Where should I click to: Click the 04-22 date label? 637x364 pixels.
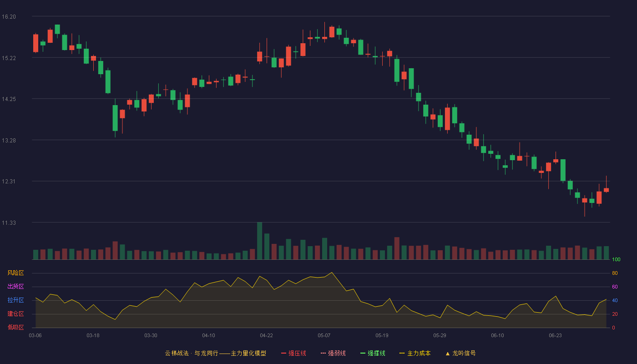[x=266, y=335]
